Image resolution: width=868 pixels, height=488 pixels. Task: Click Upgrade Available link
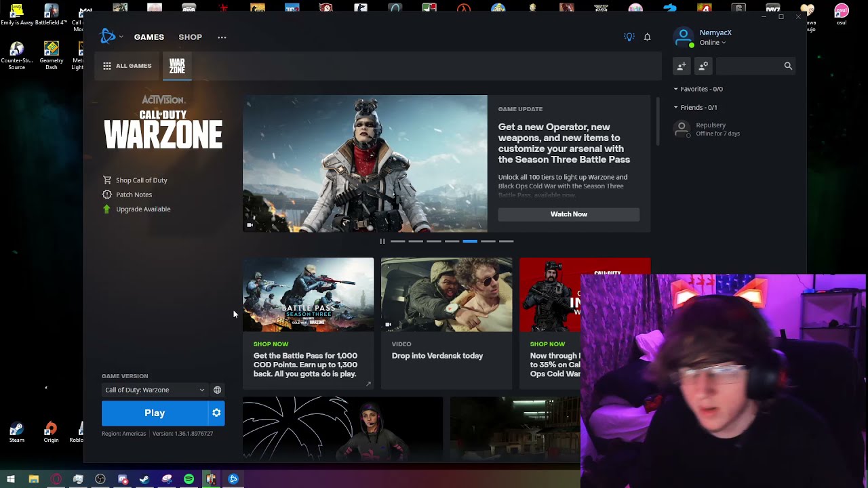click(136, 209)
